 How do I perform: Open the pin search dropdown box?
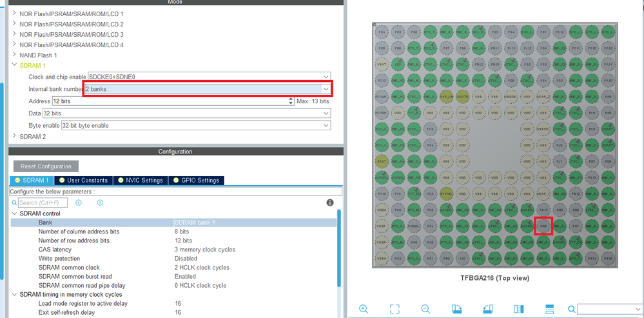coord(609,309)
